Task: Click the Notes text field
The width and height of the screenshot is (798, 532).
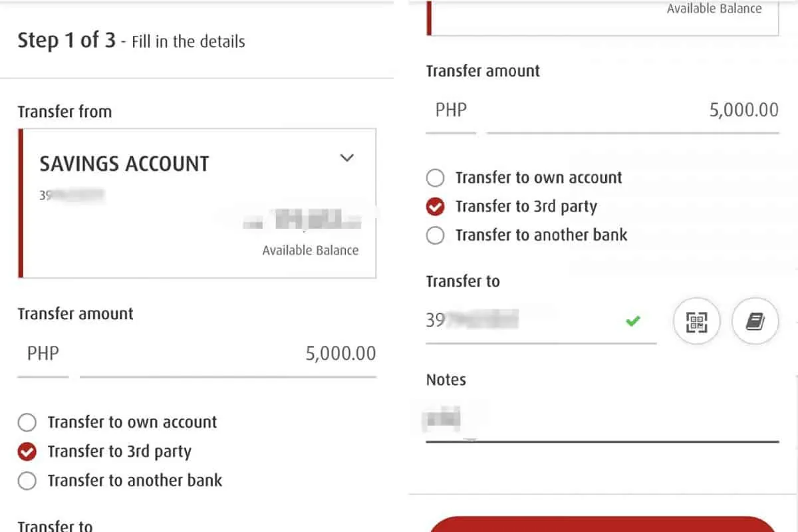Action: click(x=602, y=420)
